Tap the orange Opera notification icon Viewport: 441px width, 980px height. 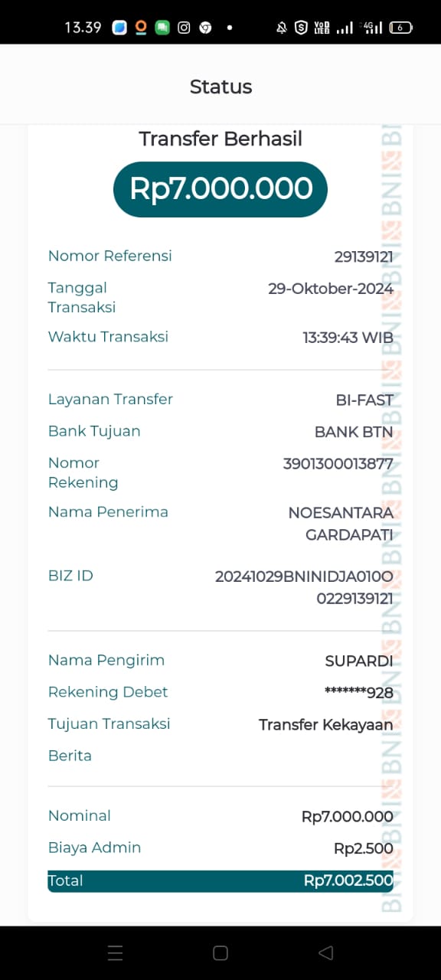point(141,27)
